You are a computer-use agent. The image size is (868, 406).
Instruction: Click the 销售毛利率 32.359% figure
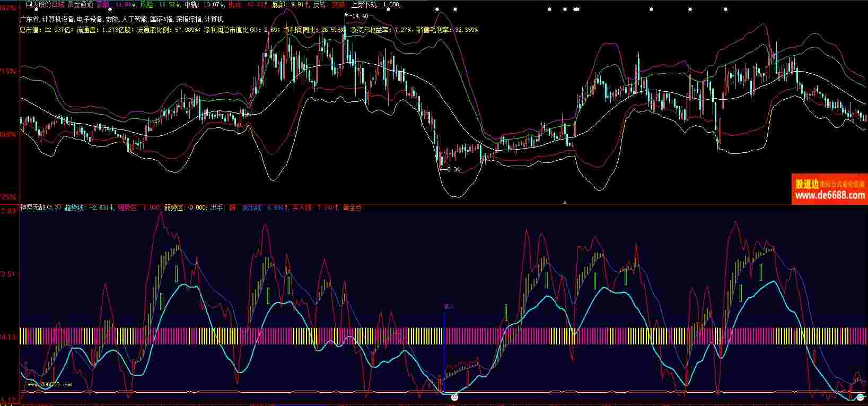[x=448, y=30]
